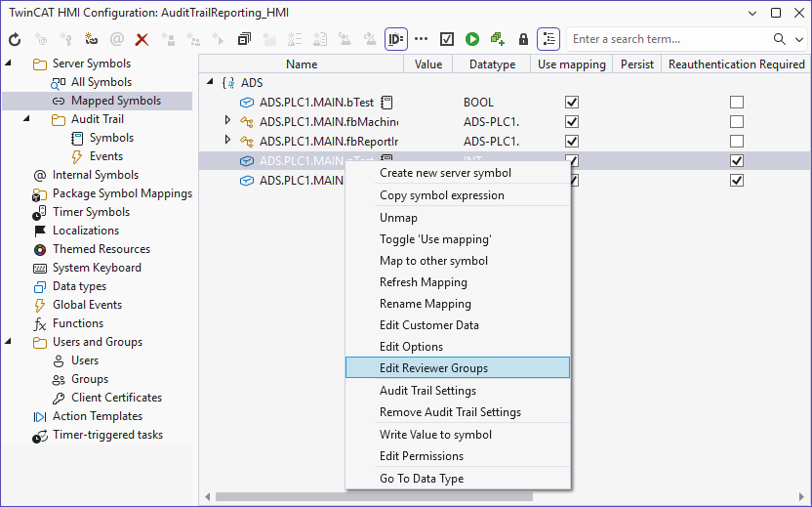The width and height of the screenshot is (812, 507).
Task: Click the horizontal scrollbar thumb
Action: 374,497
